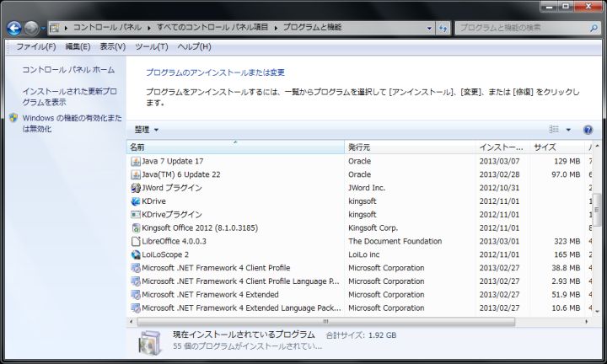Click インストールされた更新プログラムを表示 link

pyautogui.click(x=69, y=96)
